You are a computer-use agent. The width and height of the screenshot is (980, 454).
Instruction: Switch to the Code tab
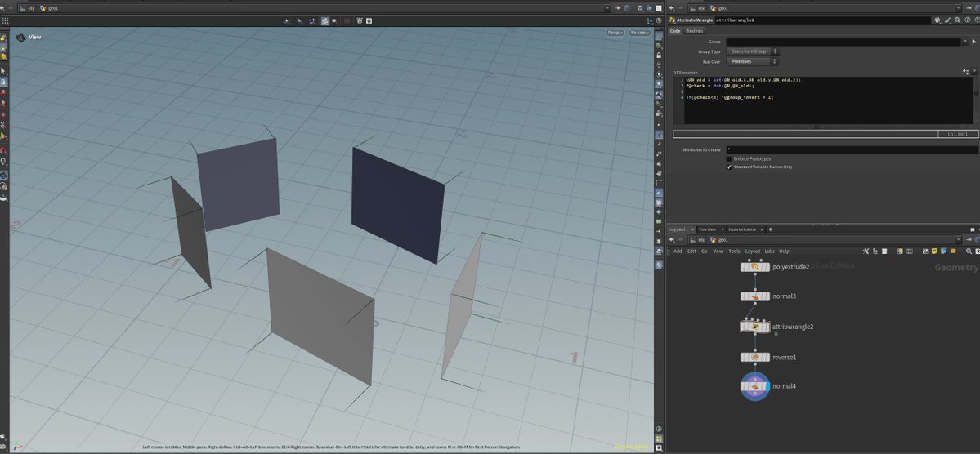(675, 30)
